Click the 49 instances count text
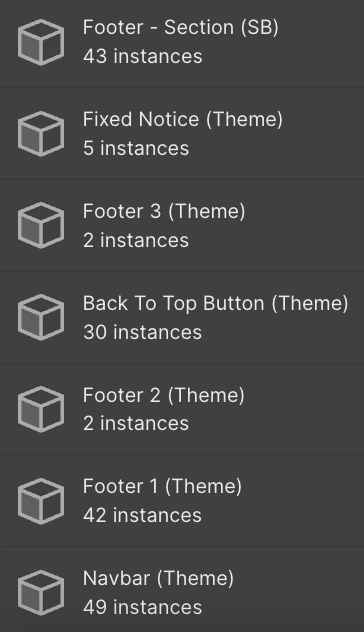364x632 pixels. [143, 607]
